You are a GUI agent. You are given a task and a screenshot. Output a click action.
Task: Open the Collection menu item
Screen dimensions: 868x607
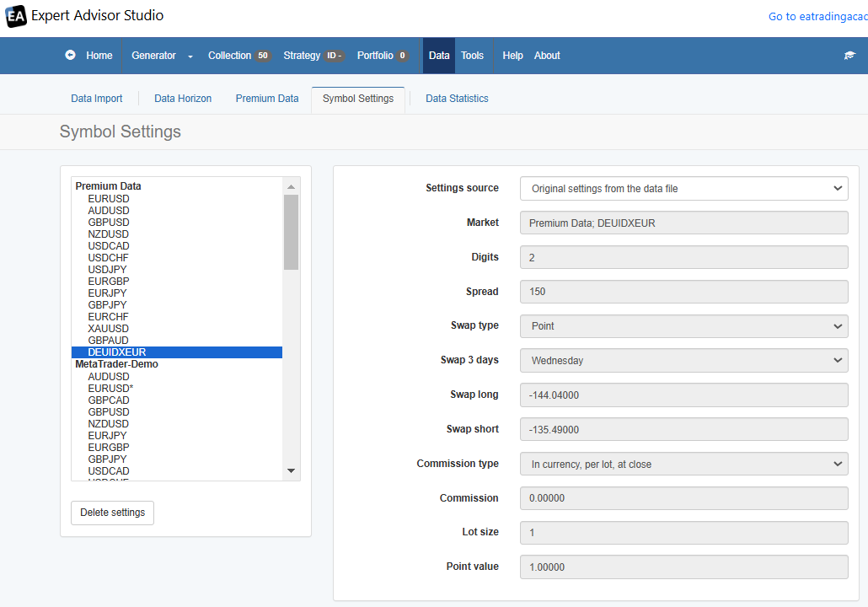tap(229, 56)
